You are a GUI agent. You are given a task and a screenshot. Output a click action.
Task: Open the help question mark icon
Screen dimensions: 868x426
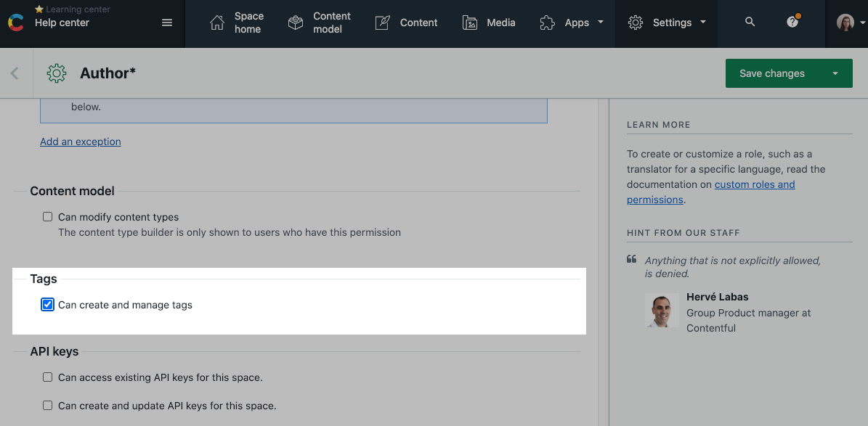coord(792,22)
